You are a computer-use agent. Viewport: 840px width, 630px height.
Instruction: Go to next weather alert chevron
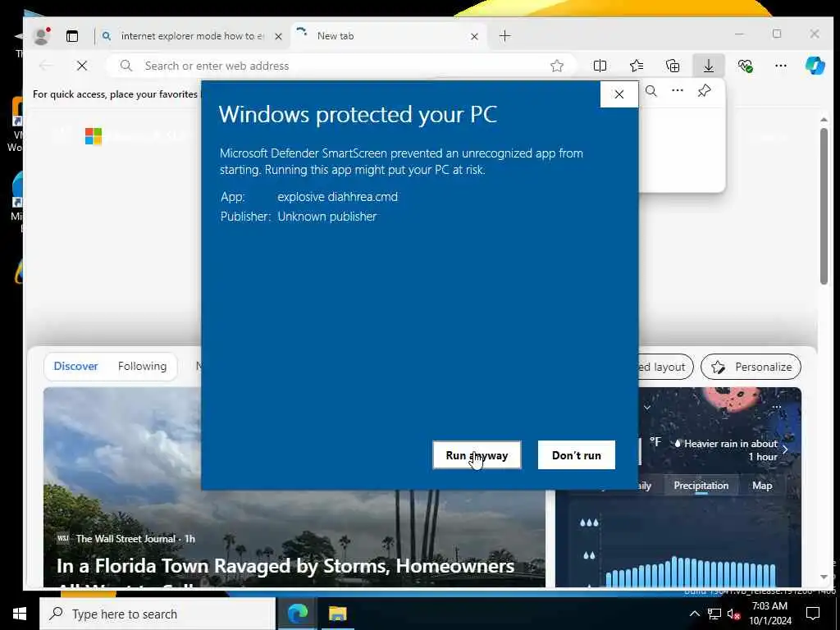coord(785,450)
